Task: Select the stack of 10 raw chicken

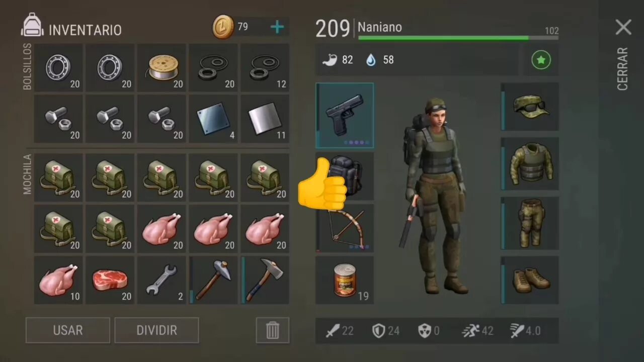Action: coord(58,280)
